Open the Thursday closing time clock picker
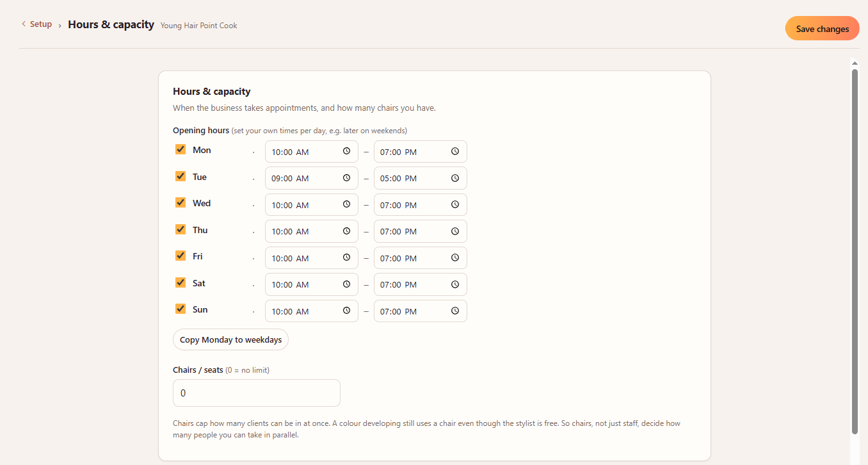 455,231
